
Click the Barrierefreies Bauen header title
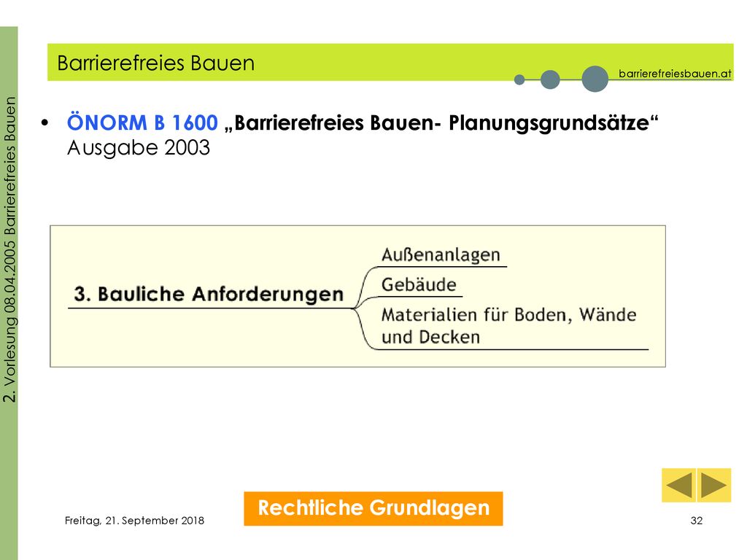pos(156,63)
